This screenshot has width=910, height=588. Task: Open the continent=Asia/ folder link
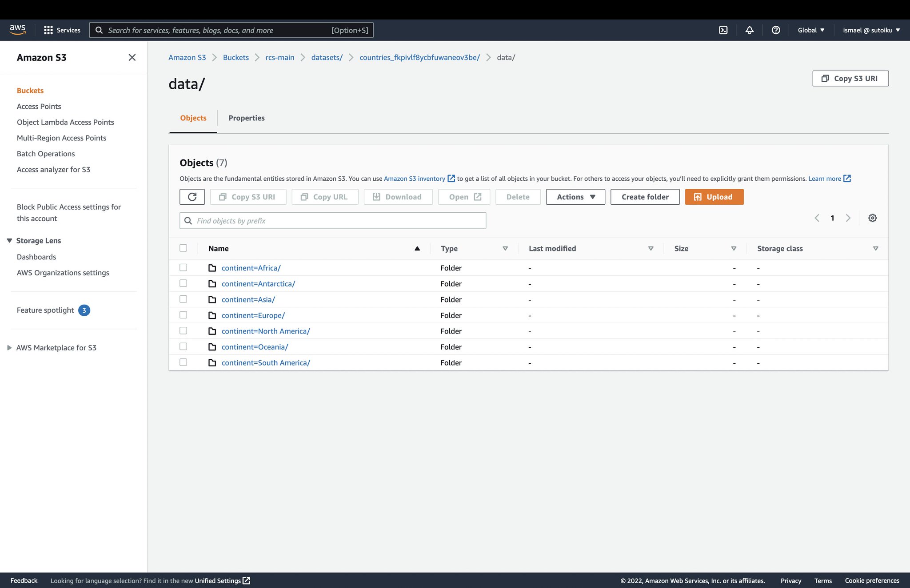point(248,299)
